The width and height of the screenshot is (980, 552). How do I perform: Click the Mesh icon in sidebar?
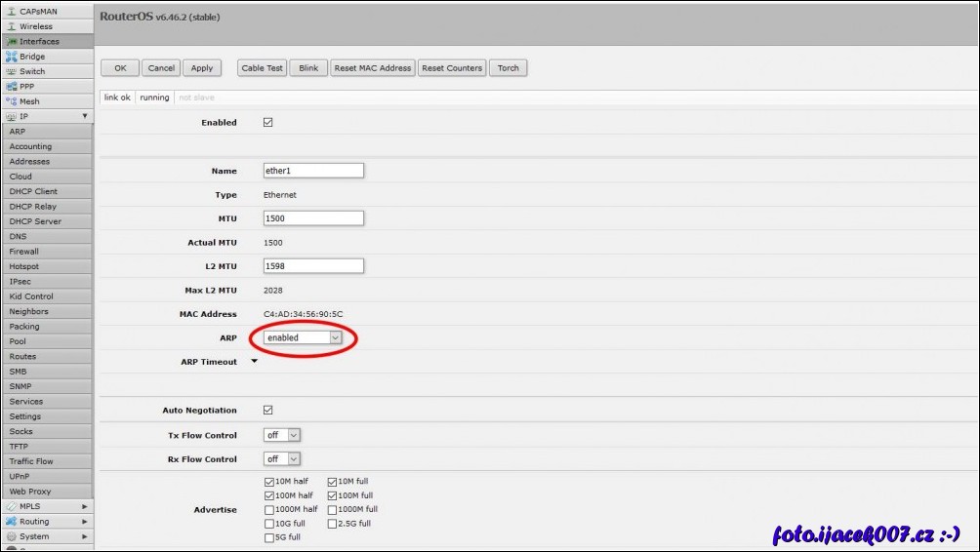(12, 101)
